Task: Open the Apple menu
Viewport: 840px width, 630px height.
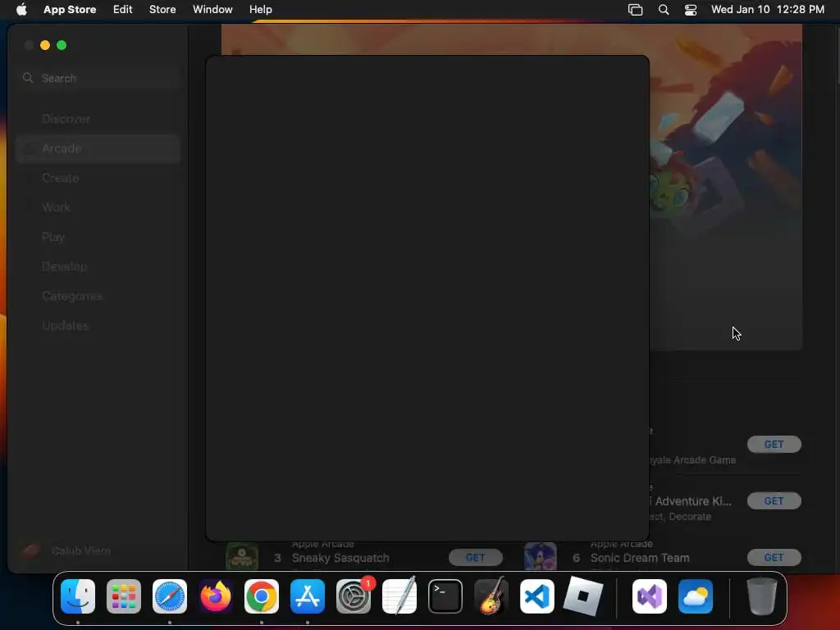Action: (x=21, y=9)
